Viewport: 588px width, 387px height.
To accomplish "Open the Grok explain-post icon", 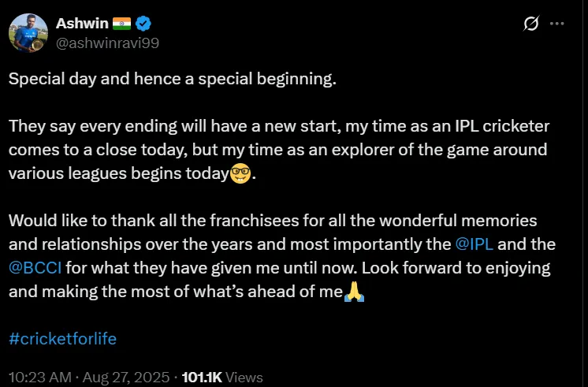I will click(531, 24).
